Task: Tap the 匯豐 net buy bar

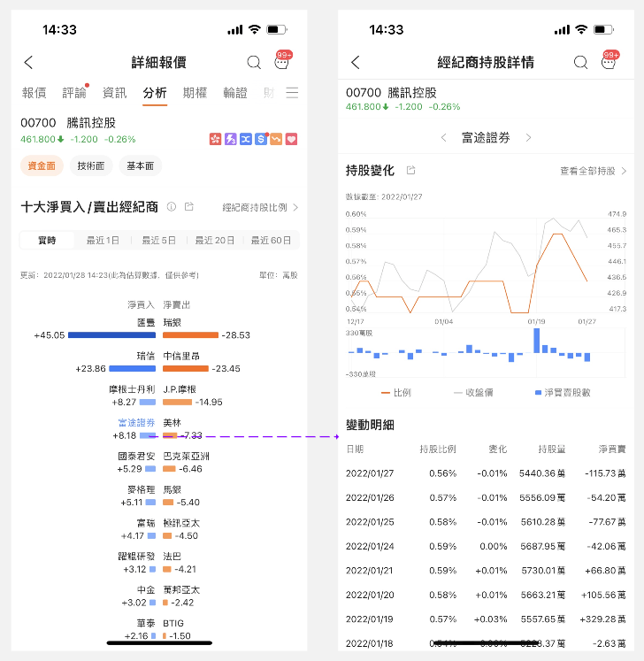Action: click(x=111, y=335)
